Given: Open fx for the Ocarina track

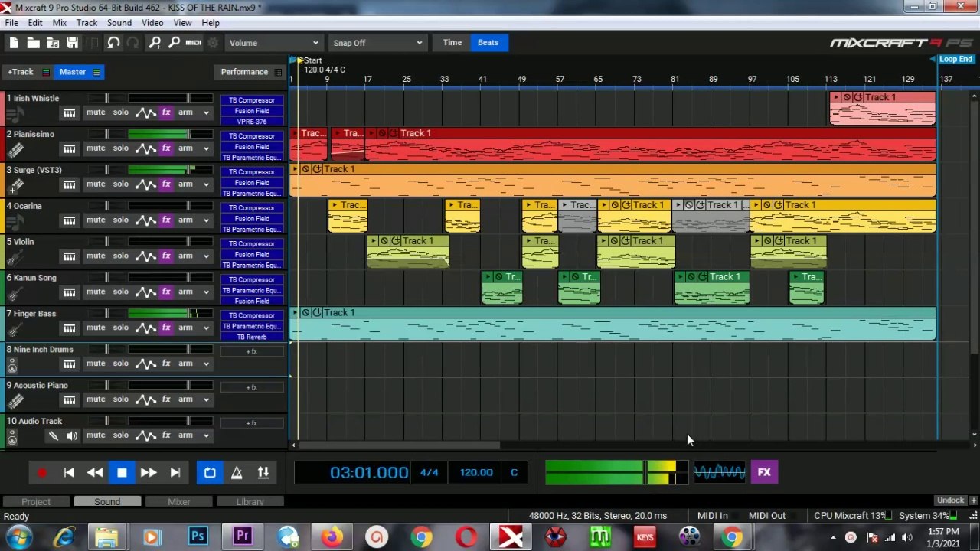Looking at the screenshot, I should [x=166, y=220].
